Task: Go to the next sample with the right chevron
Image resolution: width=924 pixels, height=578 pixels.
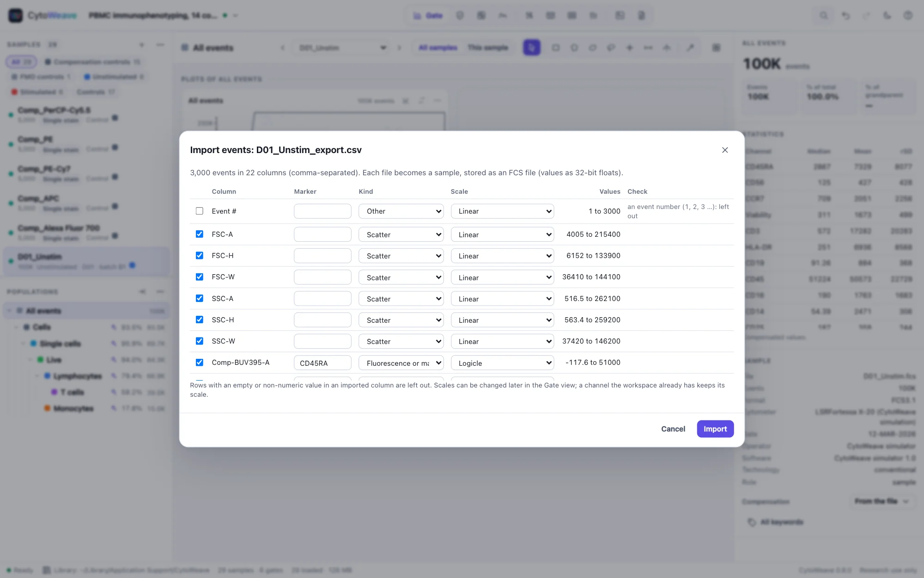Action: (400, 48)
